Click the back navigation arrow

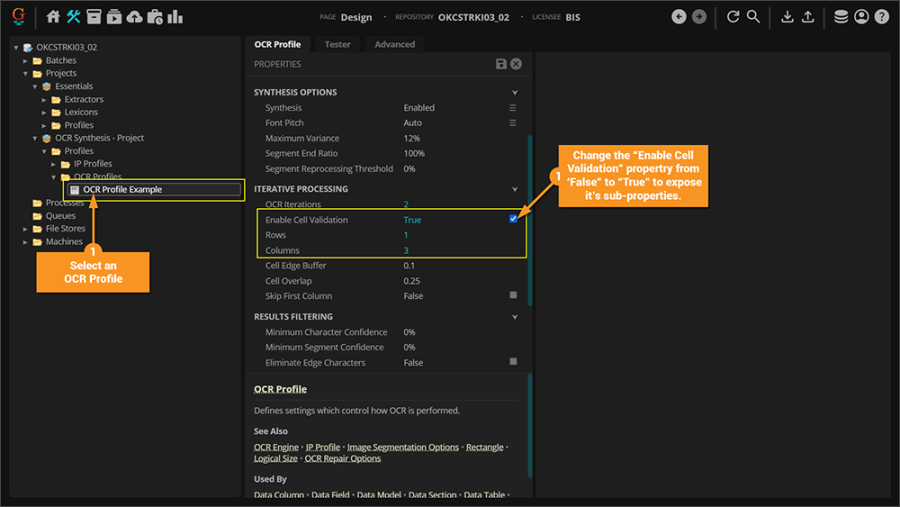(x=679, y=17)
